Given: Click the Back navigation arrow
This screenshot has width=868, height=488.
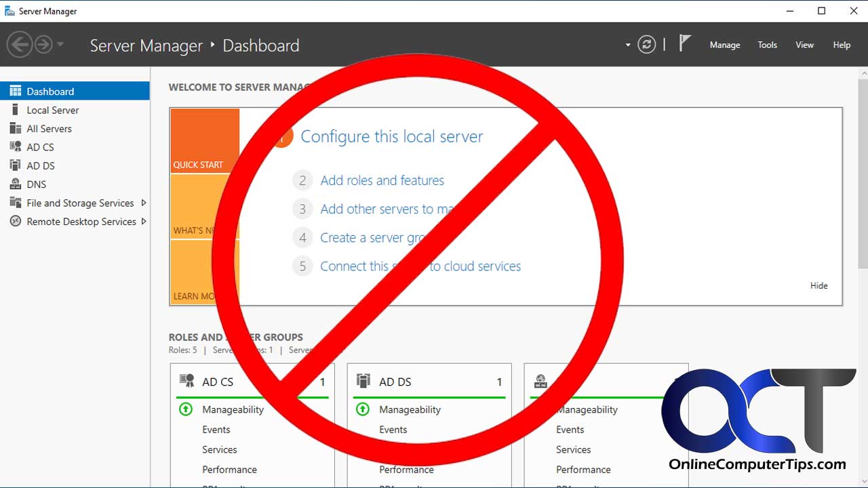Looking at the screenshot, I should point(20,45).
